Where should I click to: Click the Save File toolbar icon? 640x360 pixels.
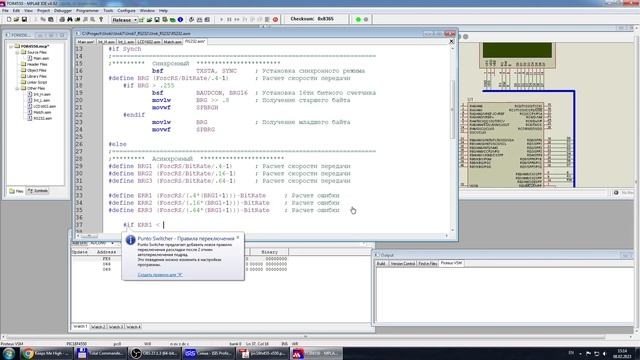[24, 19]
